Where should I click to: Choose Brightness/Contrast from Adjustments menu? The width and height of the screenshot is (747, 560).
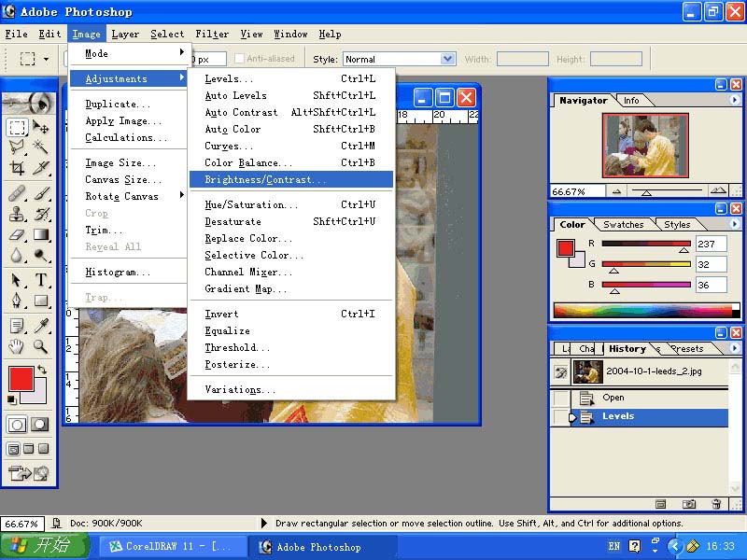[266, 179]
